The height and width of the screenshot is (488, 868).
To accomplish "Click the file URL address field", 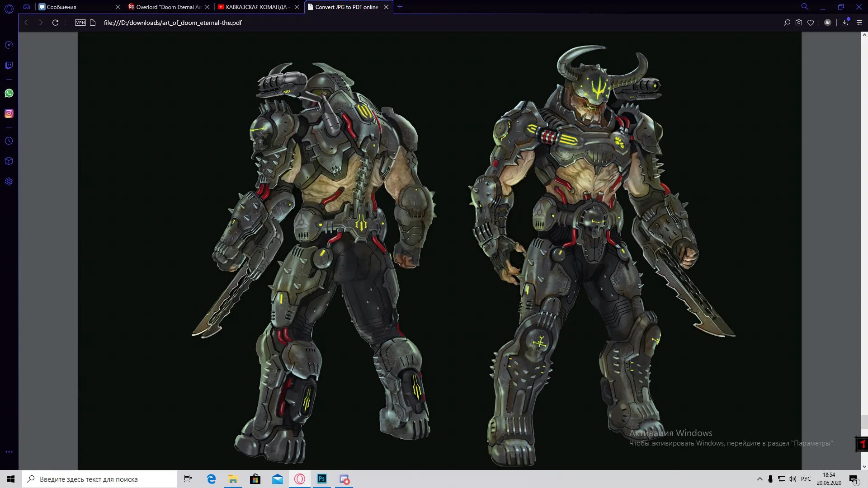I will 173,23.
